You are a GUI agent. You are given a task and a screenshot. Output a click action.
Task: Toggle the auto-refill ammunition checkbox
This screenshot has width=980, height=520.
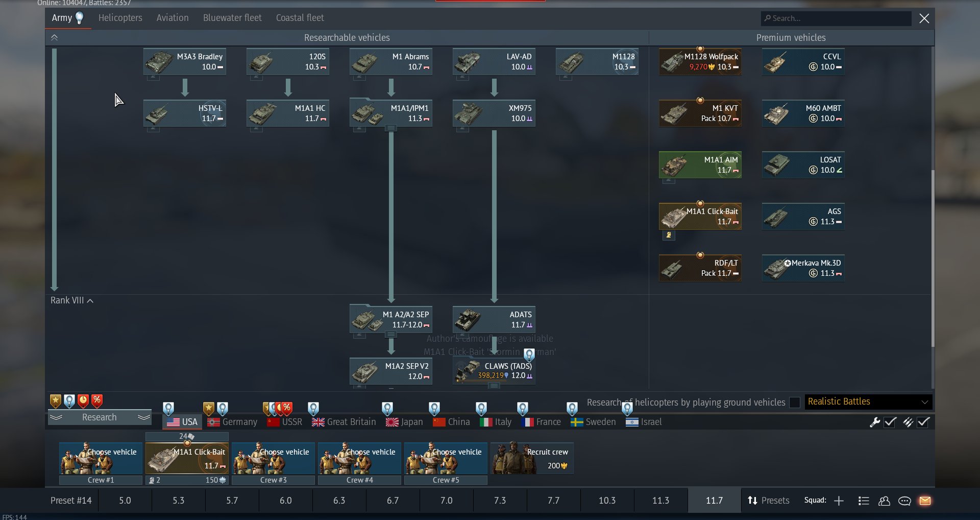tap(923, 422)
